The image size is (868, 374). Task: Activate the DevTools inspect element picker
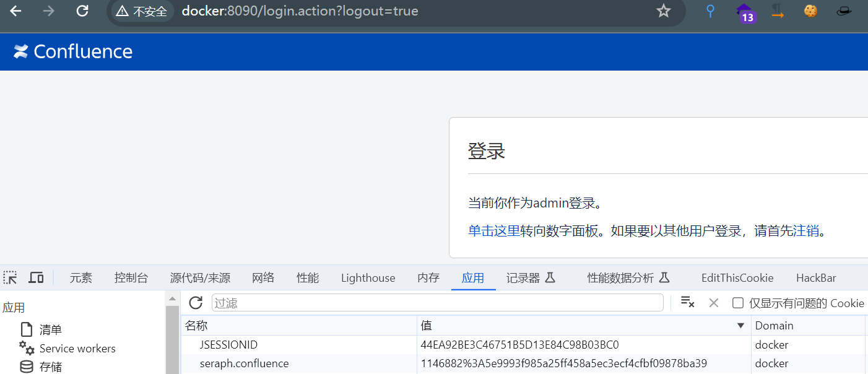11,277
